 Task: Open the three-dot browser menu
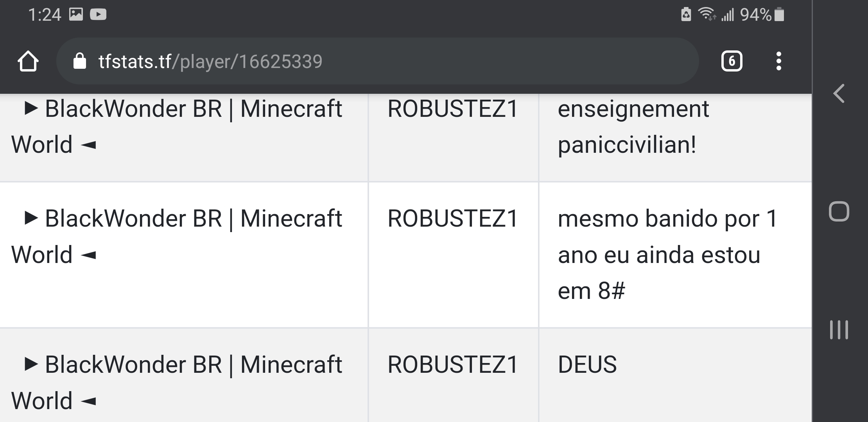778,61
